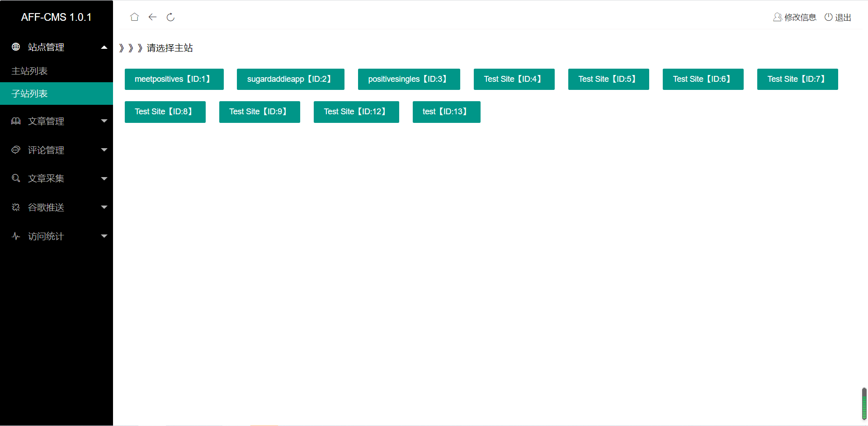Select Test Site【ID:8】 button
Screen dimensions: 868x426
click(165, 112)
